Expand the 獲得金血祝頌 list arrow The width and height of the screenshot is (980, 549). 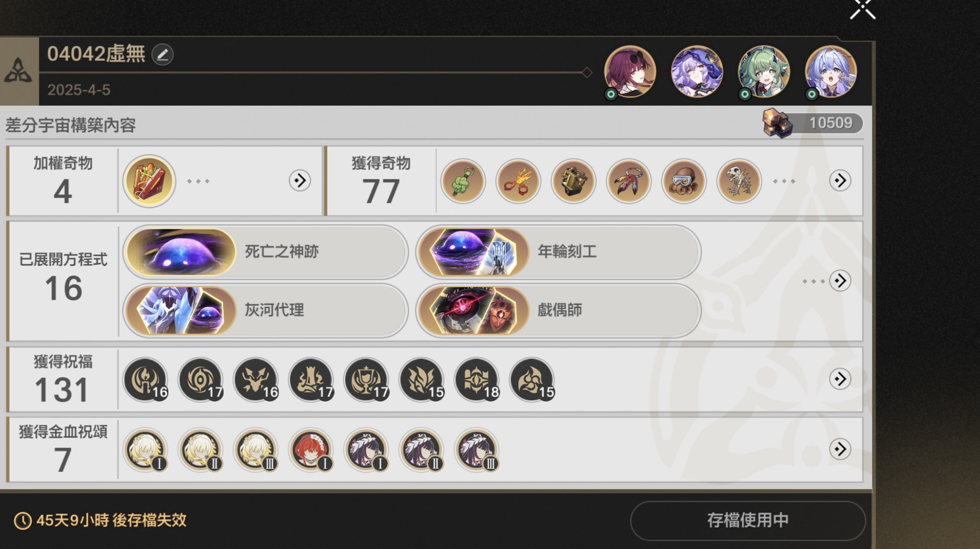click(x=840, y=449)
